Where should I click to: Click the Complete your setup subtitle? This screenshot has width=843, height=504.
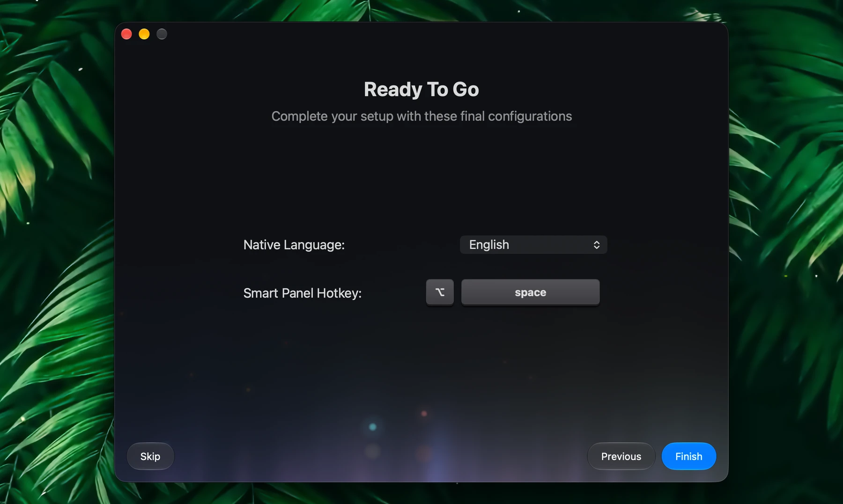coord(421,116)
